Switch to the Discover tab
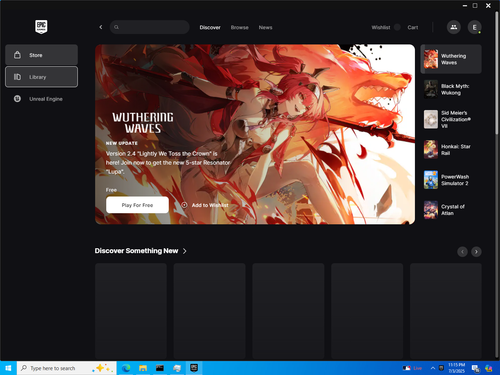Viewport: 500px width, 375px height. [210, 27]
